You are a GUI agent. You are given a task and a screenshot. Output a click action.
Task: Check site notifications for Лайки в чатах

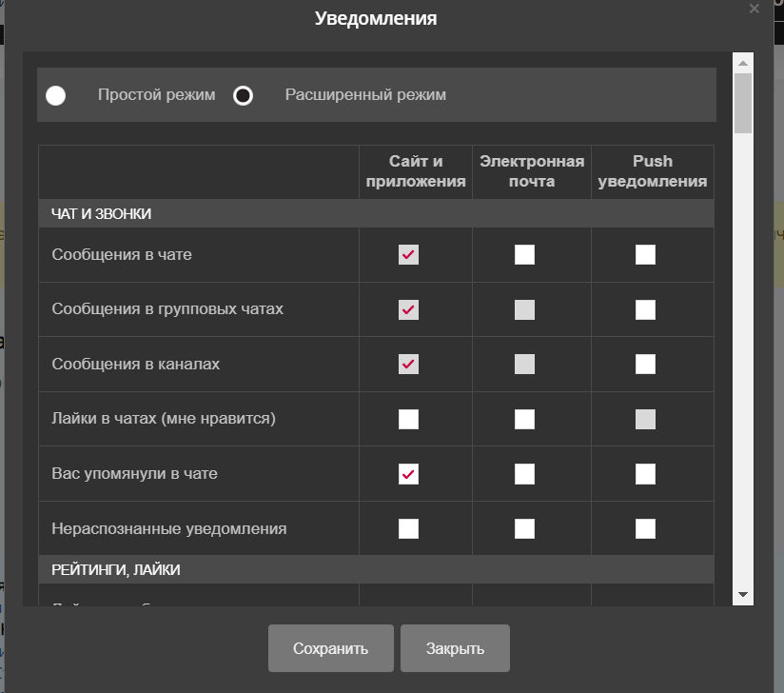[408, 419]
